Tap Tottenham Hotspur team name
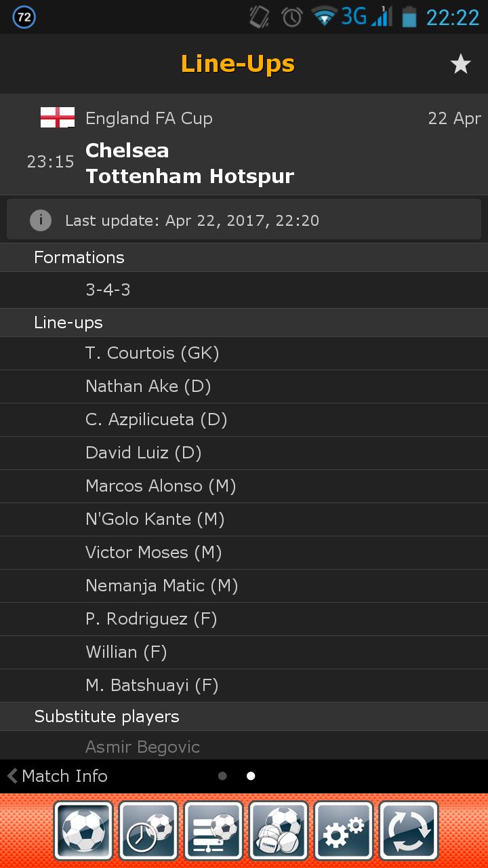The image size is (488, 868). 190,176
